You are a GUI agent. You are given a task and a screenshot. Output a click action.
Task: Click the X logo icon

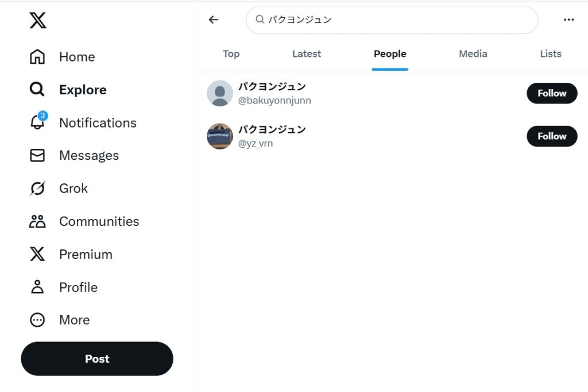coord(38,20)
